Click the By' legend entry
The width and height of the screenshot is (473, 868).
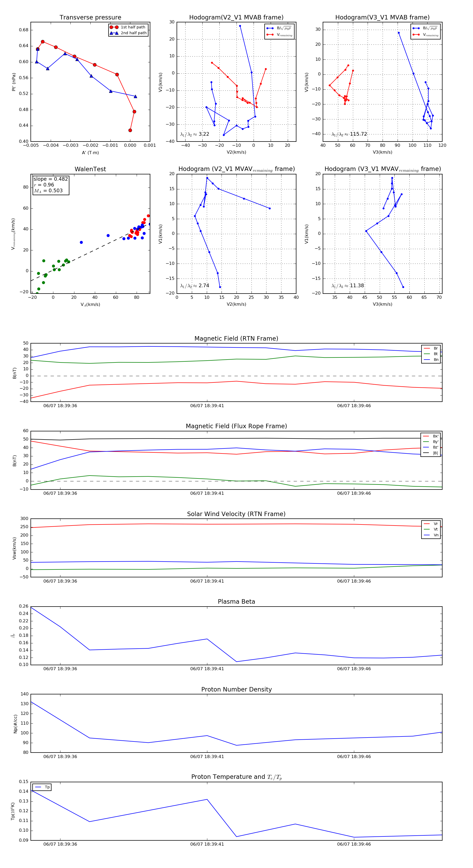click(431, 442)
